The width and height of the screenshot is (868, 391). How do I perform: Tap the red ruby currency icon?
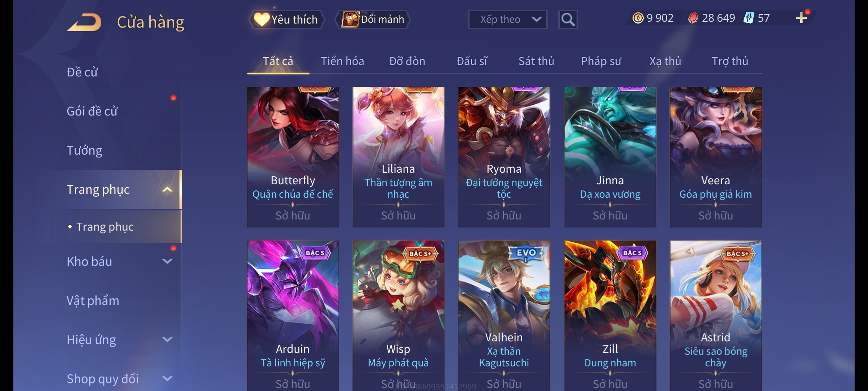coord(693,18)
